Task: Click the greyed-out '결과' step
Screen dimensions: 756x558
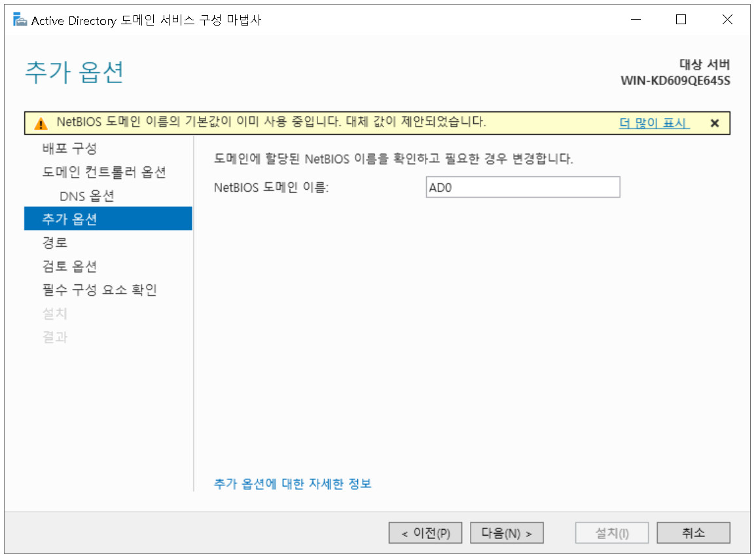Action: pos(54,337)
